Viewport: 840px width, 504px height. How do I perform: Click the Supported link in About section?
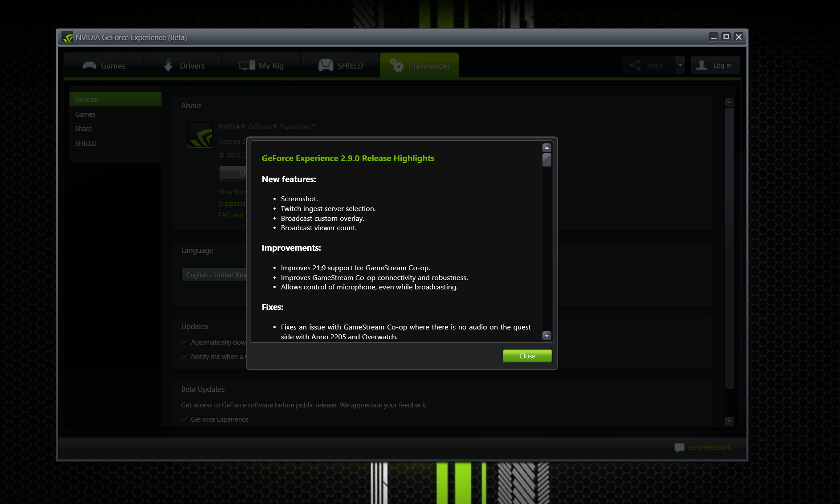[232, 203]
